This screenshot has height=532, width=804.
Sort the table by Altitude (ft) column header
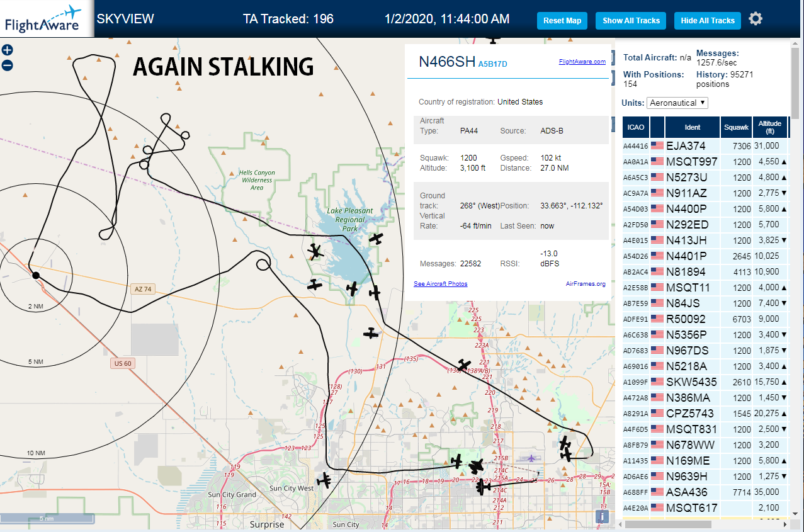pyautogui.click(x=770, y=127)
